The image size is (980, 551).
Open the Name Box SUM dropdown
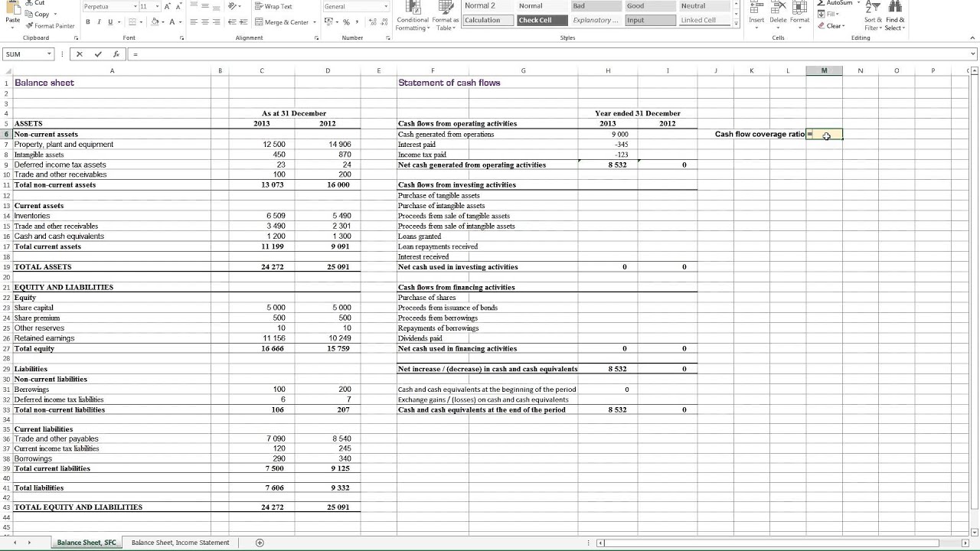(49, 54)
